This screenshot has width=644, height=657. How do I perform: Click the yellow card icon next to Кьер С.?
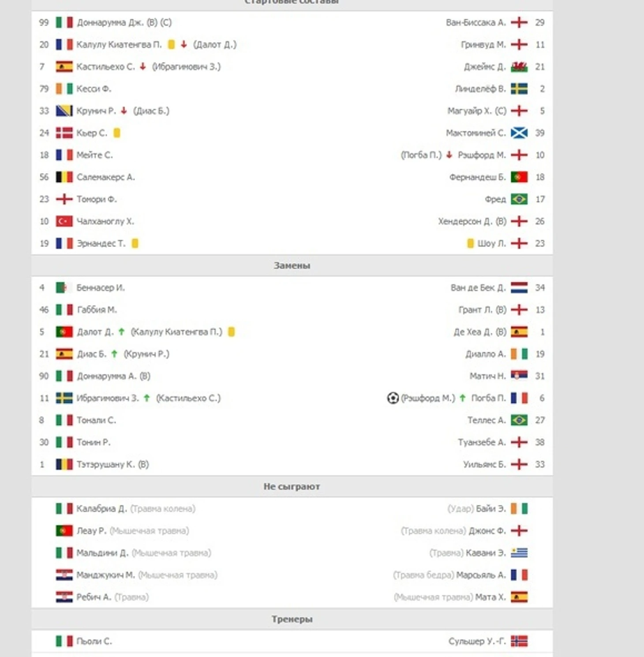click(117, 133)
